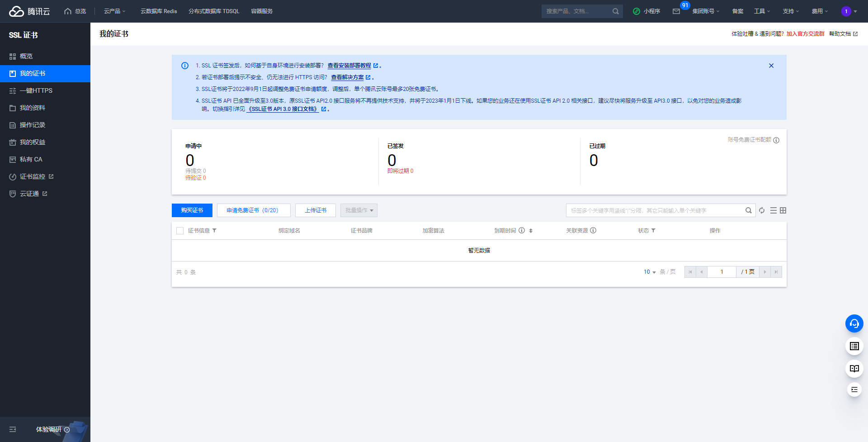Open the 小程序 mini program icon
Viewport: 868px width, 442px height.
click(637, 11)
